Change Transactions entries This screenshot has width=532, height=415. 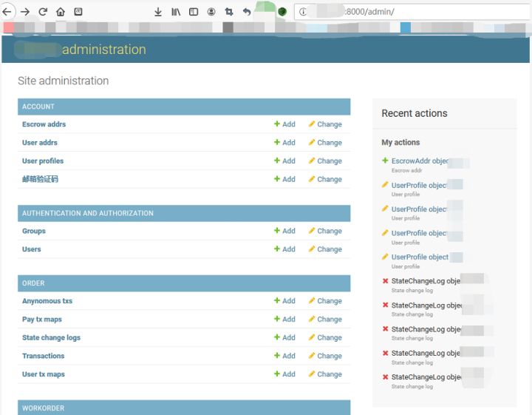pos(325,356)
